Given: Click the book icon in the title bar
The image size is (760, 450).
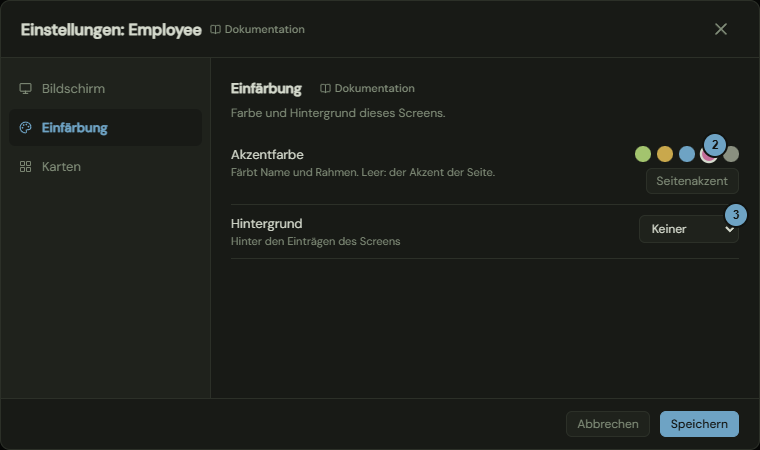Looking at the screenshot, I should [215, 30].
